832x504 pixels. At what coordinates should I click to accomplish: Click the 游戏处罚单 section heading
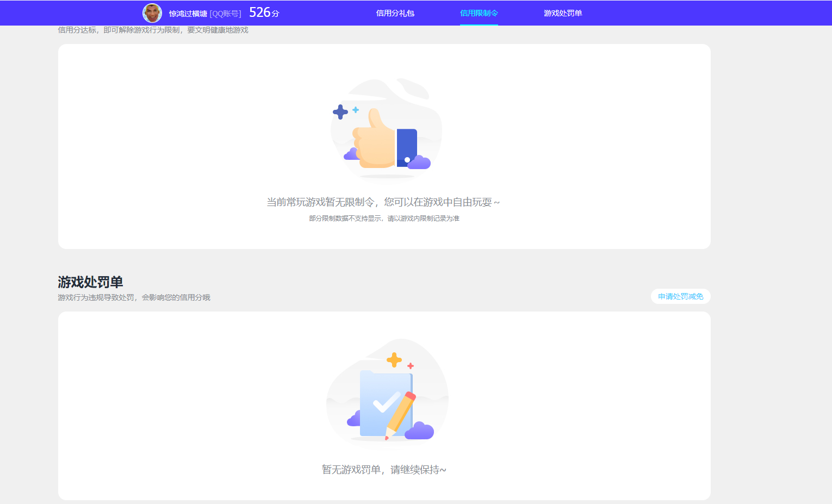click(91, 282)
